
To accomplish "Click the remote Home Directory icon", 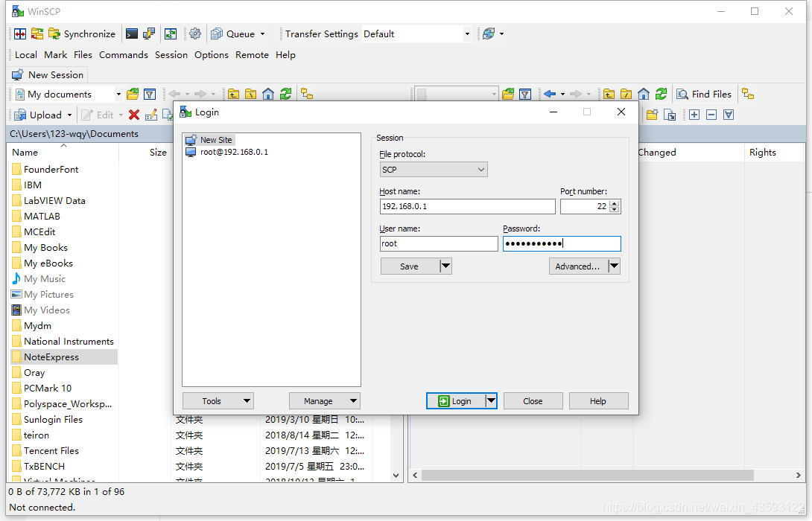I will [643, 95].
